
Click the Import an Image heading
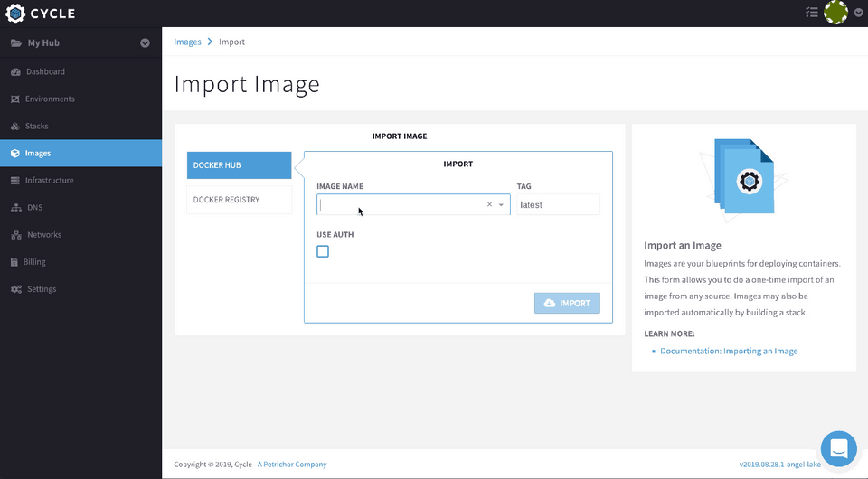coord(683,246)
